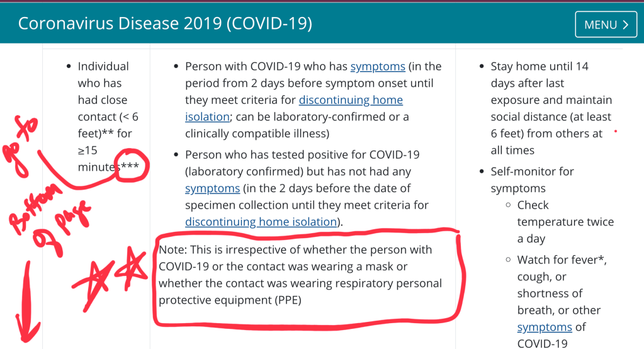The height and width of the screenshot is (349, 644).
Task: Click the Note paragraph about masks and PPE
Action: [x=300, y=275]
